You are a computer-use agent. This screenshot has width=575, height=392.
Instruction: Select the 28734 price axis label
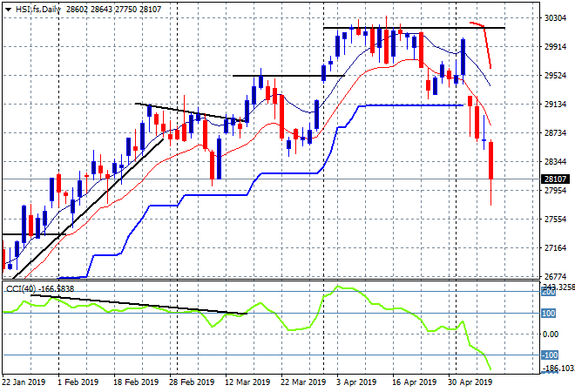click(x=555, y=132)
